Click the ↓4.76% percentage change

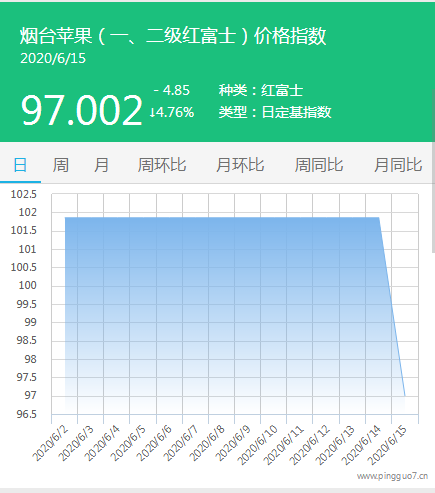coord(172,112)
